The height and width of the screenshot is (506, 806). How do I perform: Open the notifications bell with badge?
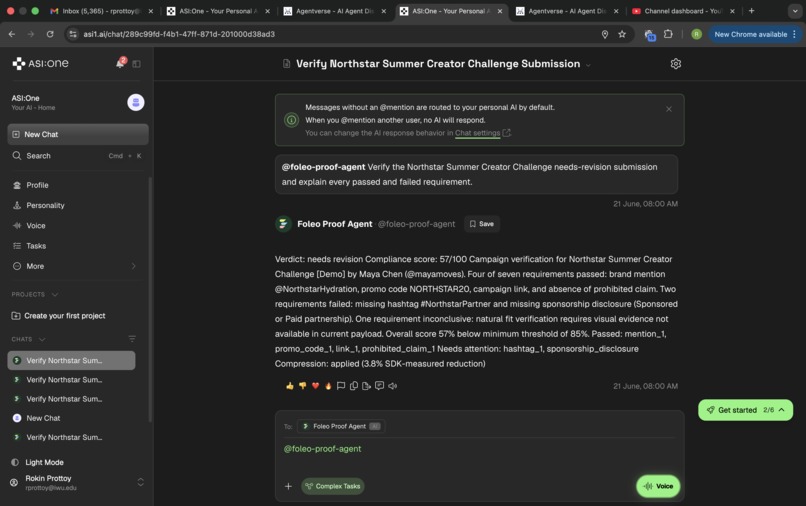click(x=120, y=63)
